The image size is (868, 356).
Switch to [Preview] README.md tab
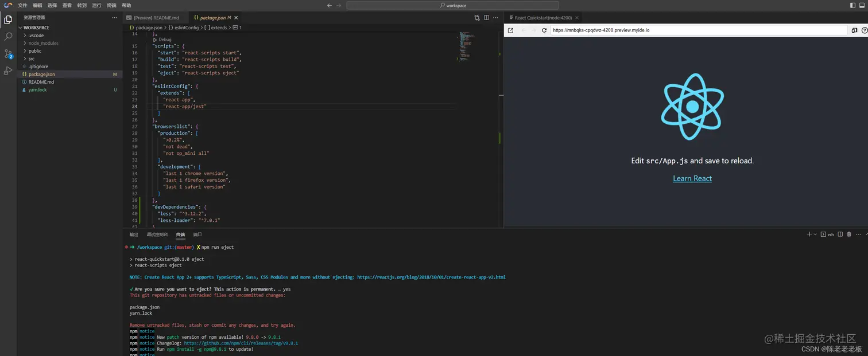pyautogui.click(x=156, y=18)
